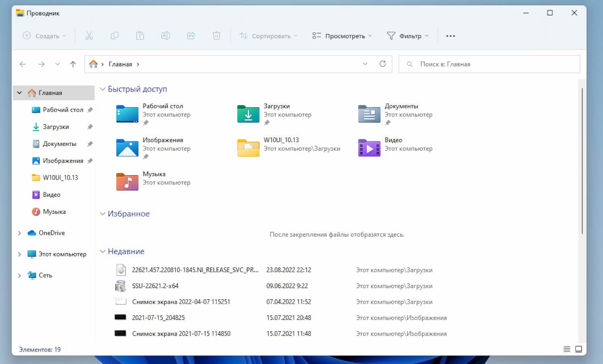
Task: Open the Создать dropdown
Action: click(44, 36)
